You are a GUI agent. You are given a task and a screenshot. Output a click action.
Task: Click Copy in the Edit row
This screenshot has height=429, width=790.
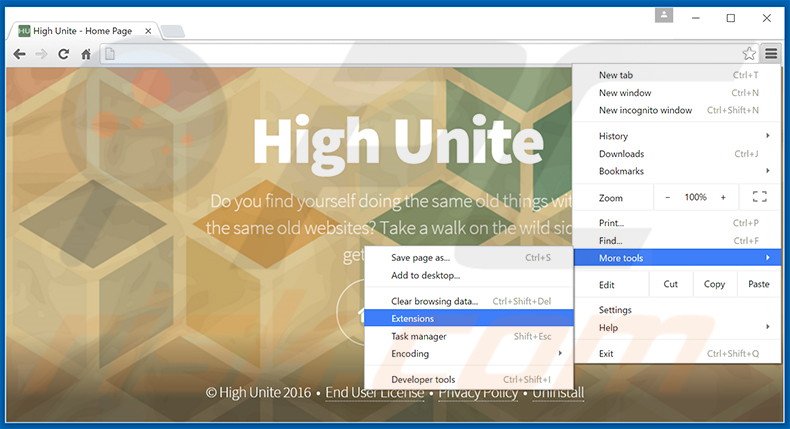714,284
